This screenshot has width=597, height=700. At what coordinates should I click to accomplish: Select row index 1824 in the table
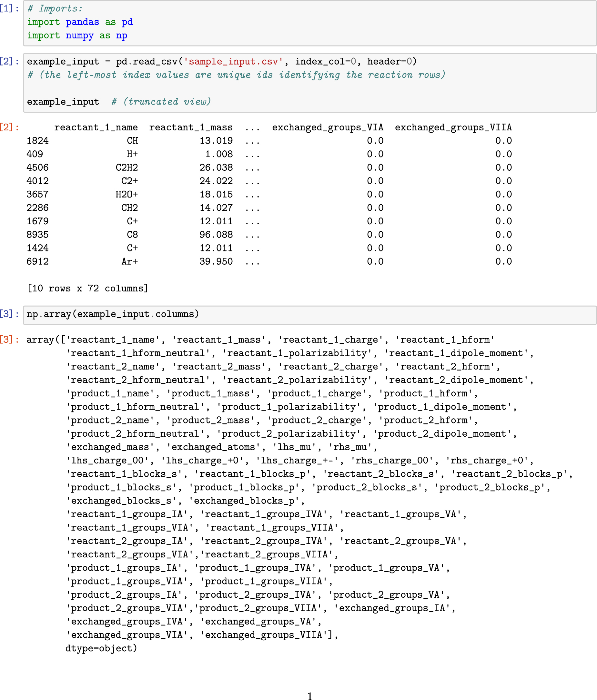[x=37, y=140]
